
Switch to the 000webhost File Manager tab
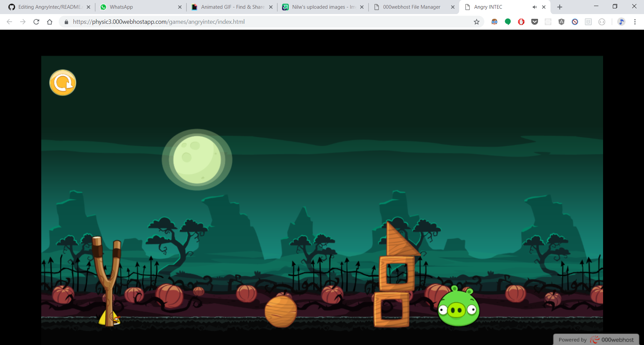(x=414, y=7)
